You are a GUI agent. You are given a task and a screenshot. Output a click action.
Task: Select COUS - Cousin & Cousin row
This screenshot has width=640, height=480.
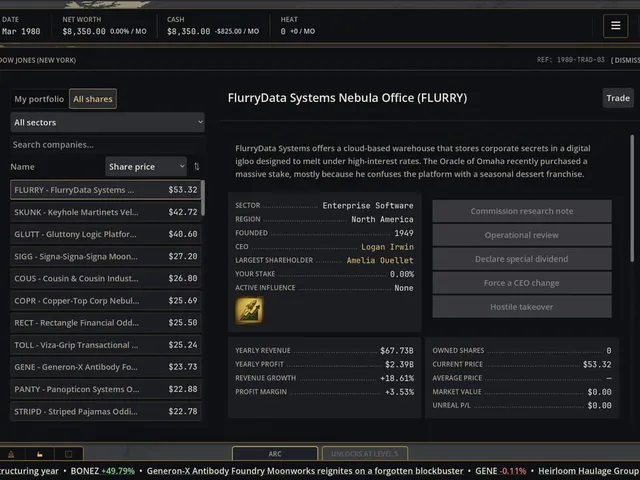click(x=106, y=278)
